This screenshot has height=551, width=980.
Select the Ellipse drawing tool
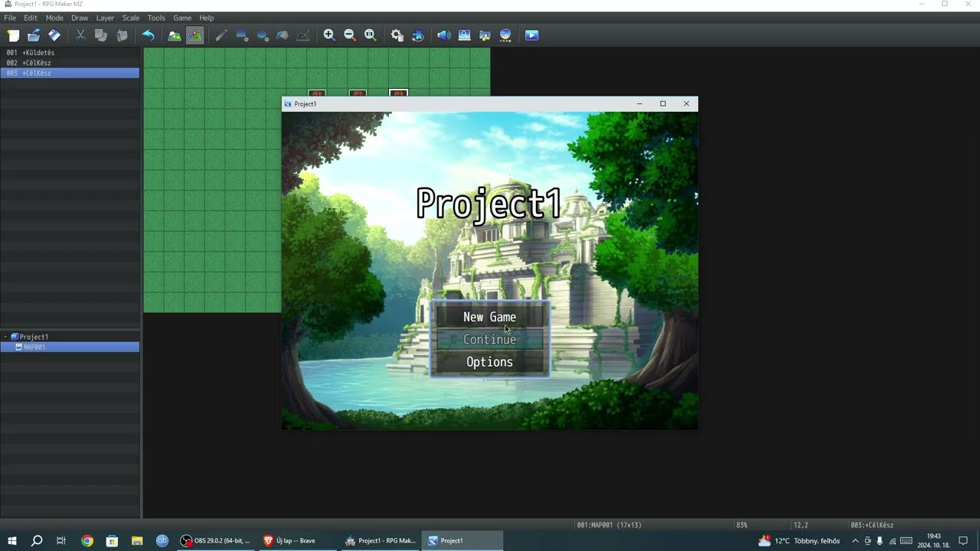263,35
